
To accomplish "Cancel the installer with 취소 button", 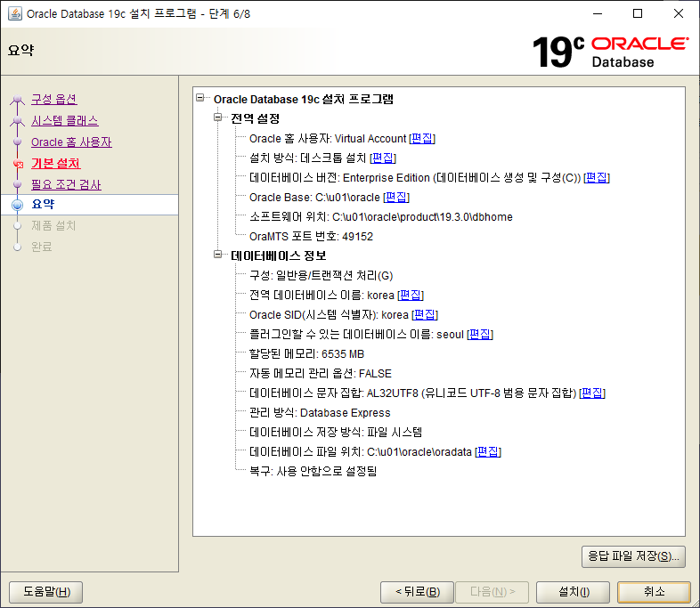I will coord(654,592).
